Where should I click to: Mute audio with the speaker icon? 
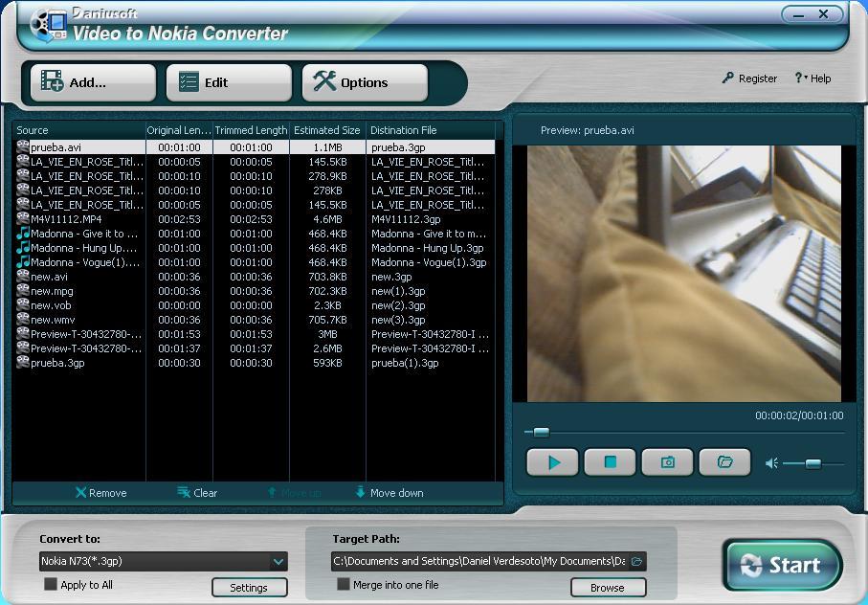[x=771, y=463]
